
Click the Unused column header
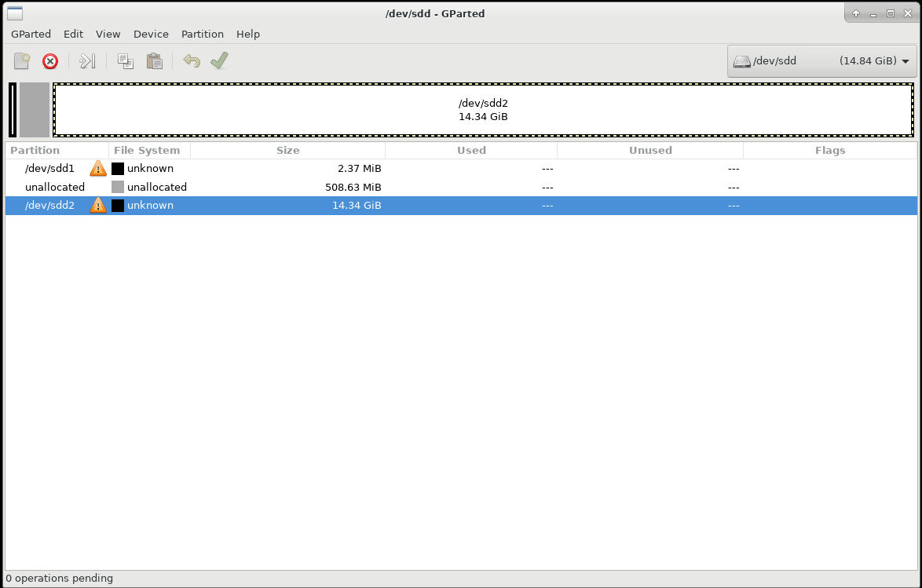tap(650, 151)
